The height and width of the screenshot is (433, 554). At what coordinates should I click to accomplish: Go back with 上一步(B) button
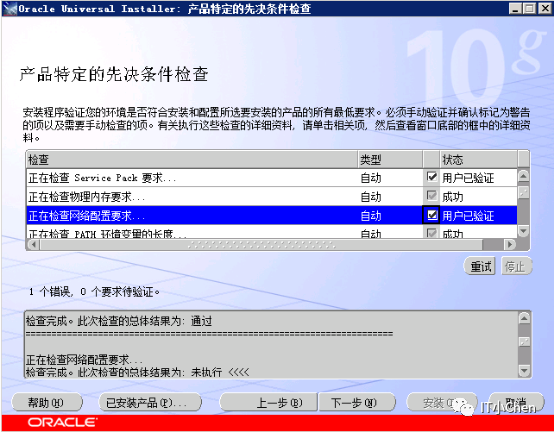269,402
